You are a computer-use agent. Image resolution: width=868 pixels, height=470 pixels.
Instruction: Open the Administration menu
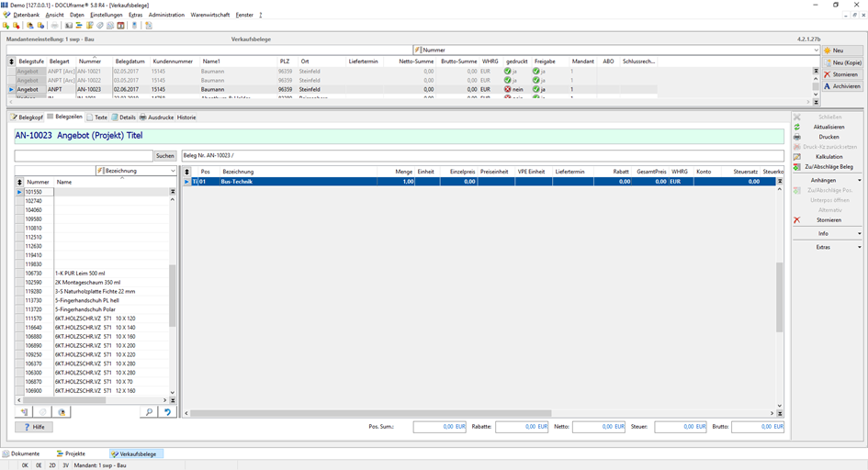166,15
